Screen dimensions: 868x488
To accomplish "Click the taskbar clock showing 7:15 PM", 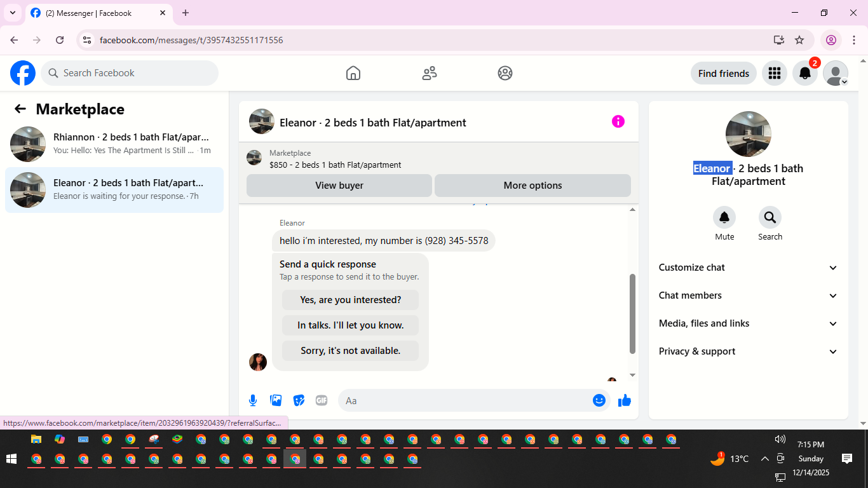I will [x=811, y=459].
